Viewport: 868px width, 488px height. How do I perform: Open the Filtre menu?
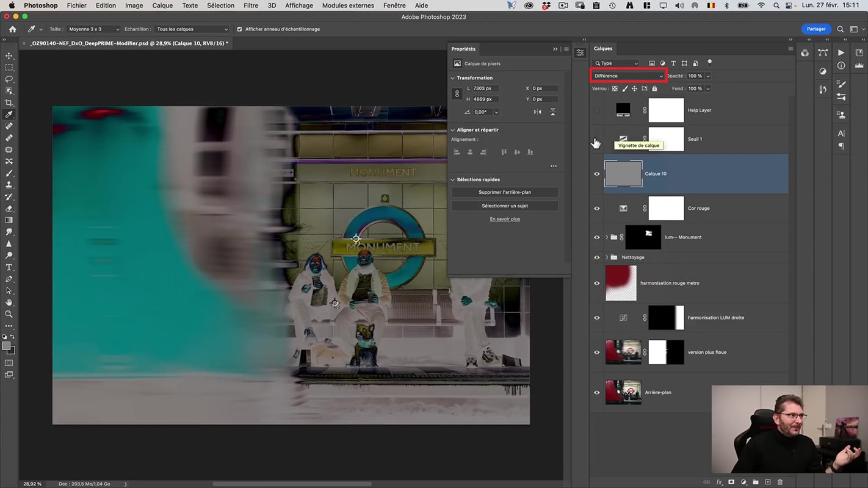tap(251, 5)
